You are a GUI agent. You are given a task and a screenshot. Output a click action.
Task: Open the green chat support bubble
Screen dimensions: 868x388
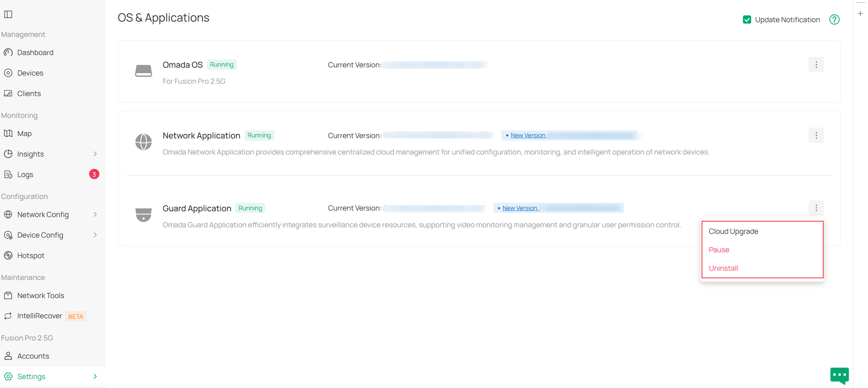pos(839,376)
